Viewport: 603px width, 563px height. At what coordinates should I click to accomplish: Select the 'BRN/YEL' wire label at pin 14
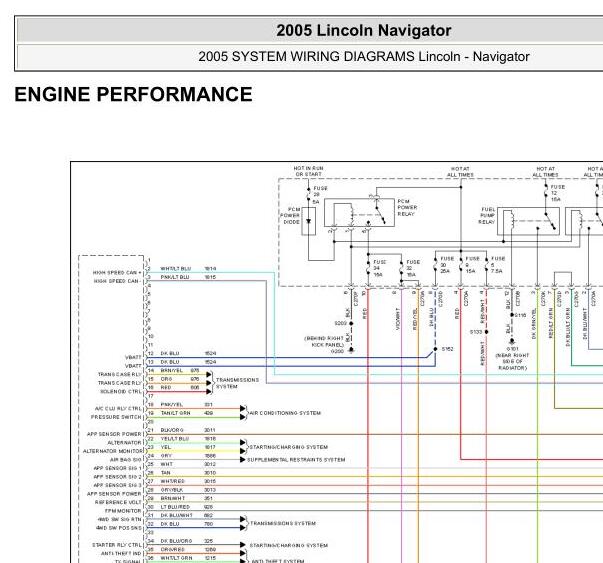tap(172, 370)
